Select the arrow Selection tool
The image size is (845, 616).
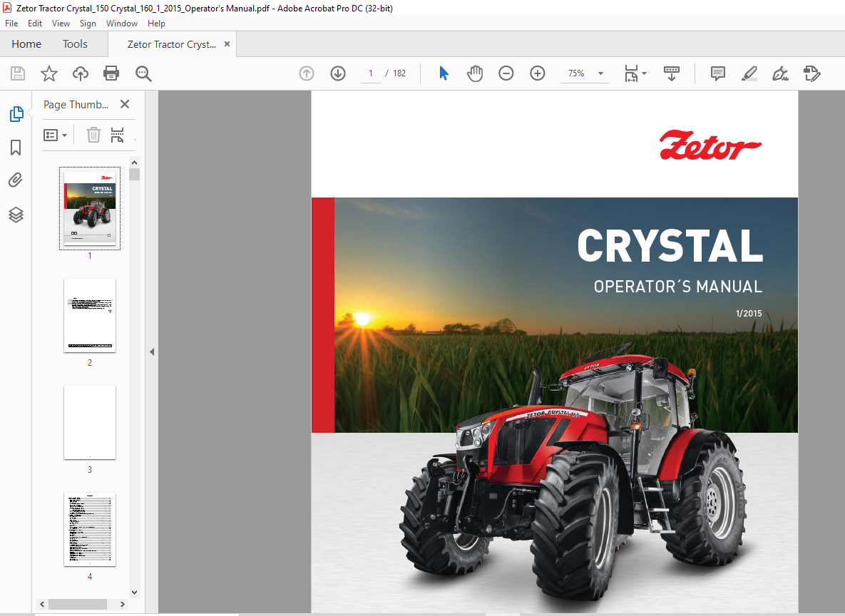coord(444,73)
